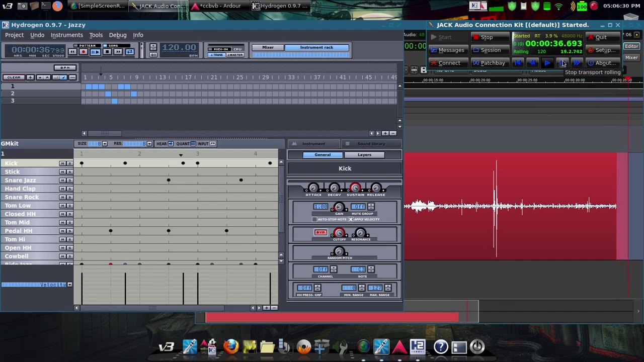
Task: Select the song editor draw mode pencil
Action: pos(63,77)
